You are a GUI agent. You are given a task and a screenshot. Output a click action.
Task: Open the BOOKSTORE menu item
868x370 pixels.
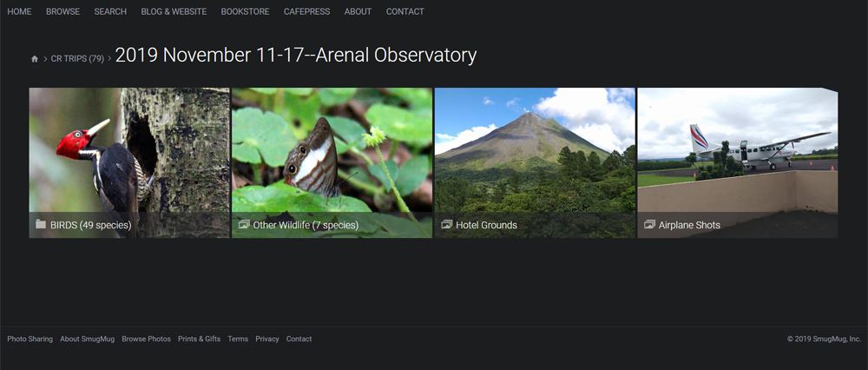pyautogui.click(x=246, y=11)
